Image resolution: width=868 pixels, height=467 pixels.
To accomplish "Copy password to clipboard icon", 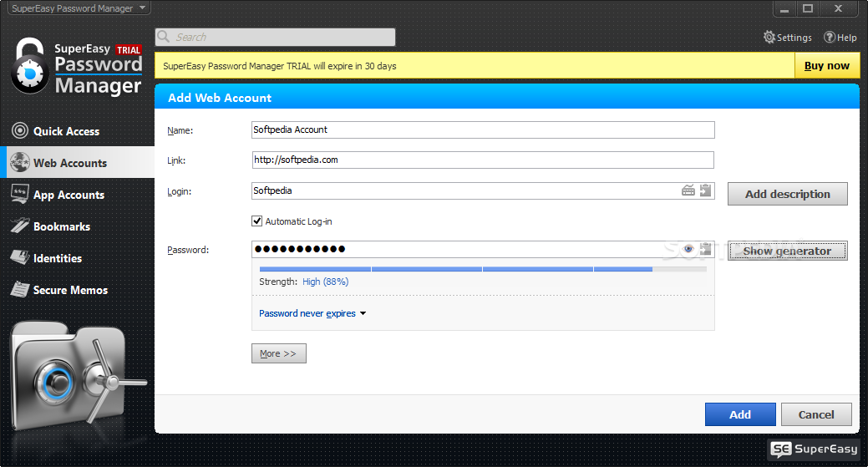I will point(705,249).
